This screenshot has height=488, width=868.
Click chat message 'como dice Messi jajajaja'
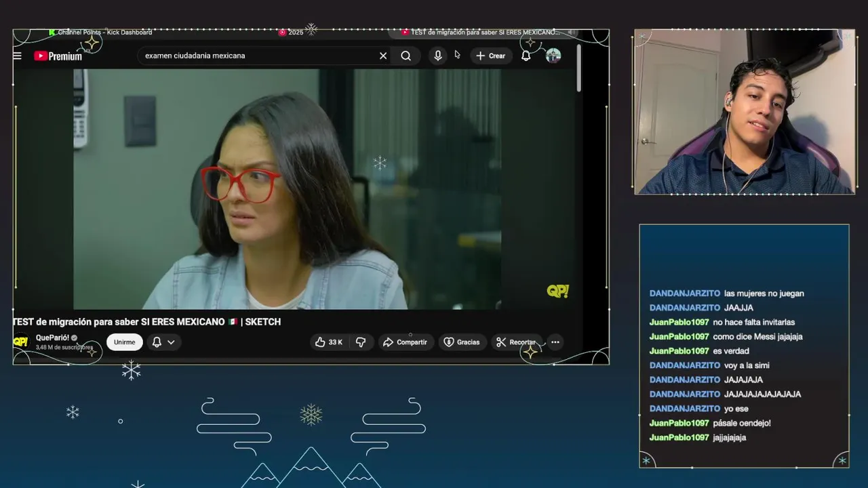coord(757,336)
